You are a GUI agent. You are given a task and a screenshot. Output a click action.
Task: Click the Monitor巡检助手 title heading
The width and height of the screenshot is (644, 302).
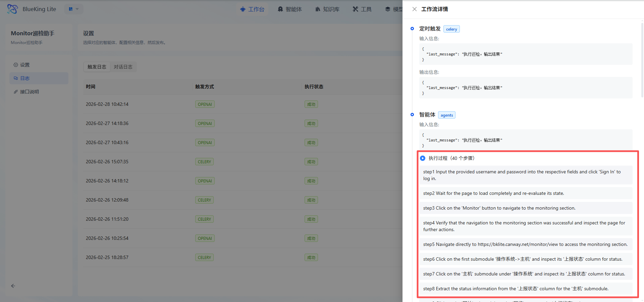click(33, 33)
